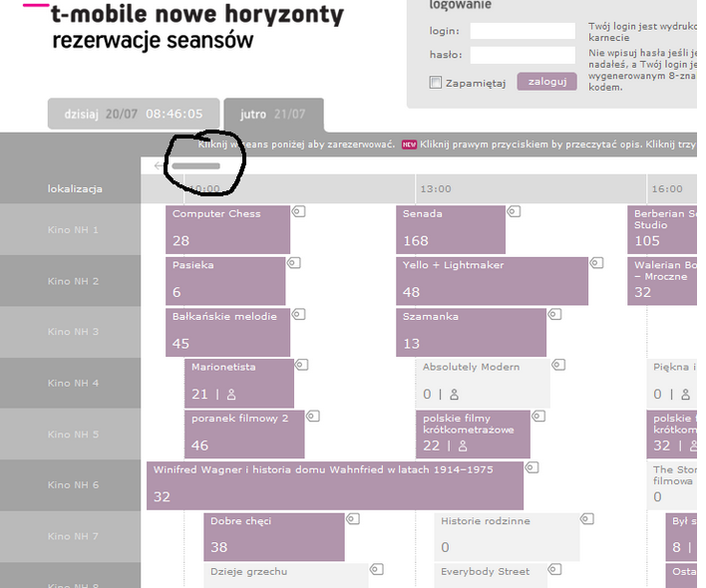Image resolution: width=706 pixels, height=588 pixels.
Task: Click the tag icon next to Dobre chęci
Action: 352,518
